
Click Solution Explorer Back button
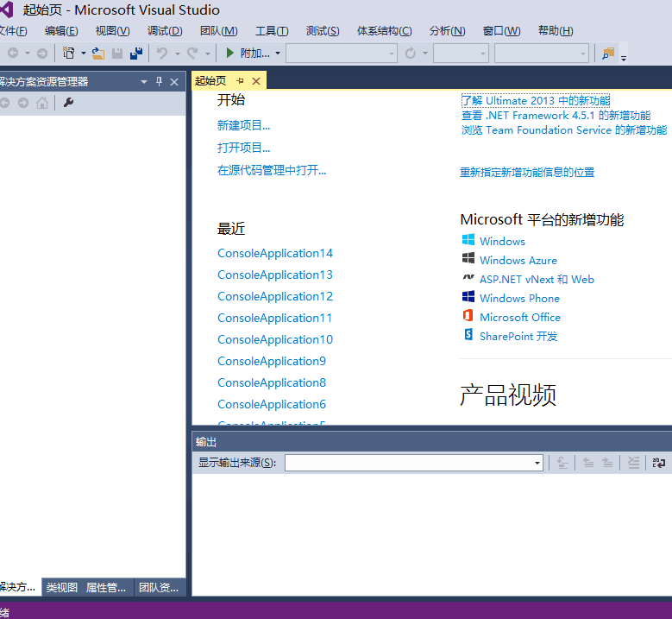coord(4,103)
